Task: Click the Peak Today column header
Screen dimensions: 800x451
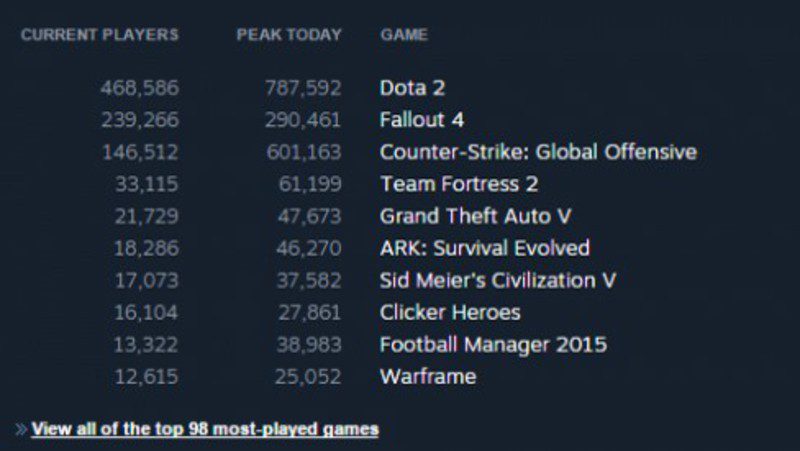Action: (288, 35)
